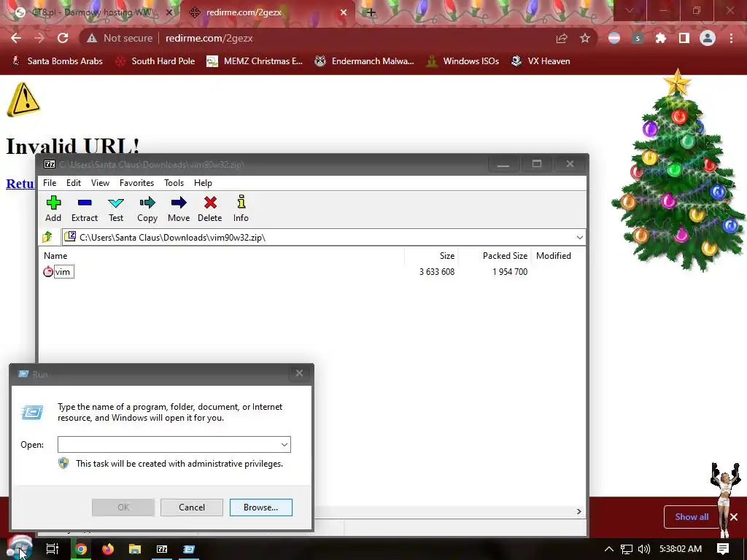The image size is (747, 560).
Task: Reload the browser page
Action: (63, 38)
